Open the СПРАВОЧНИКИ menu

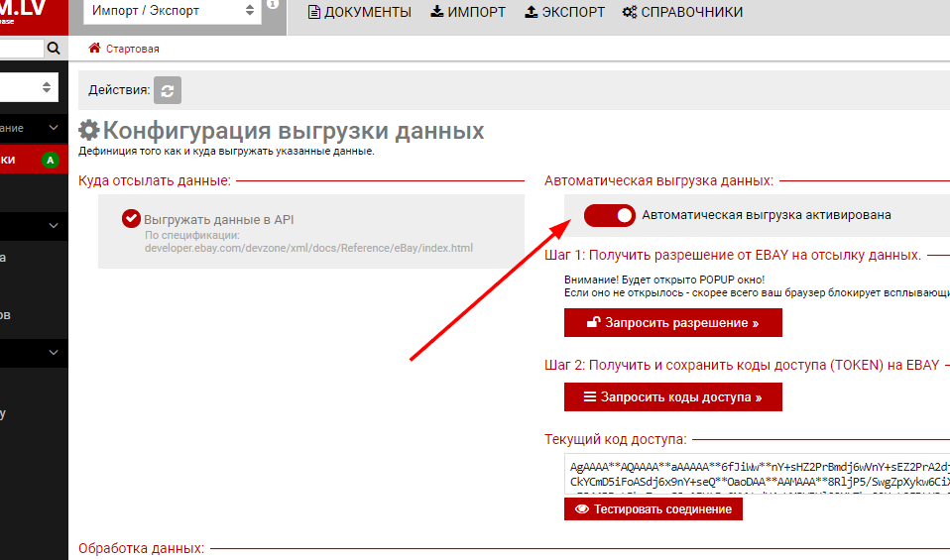point(685,12)
